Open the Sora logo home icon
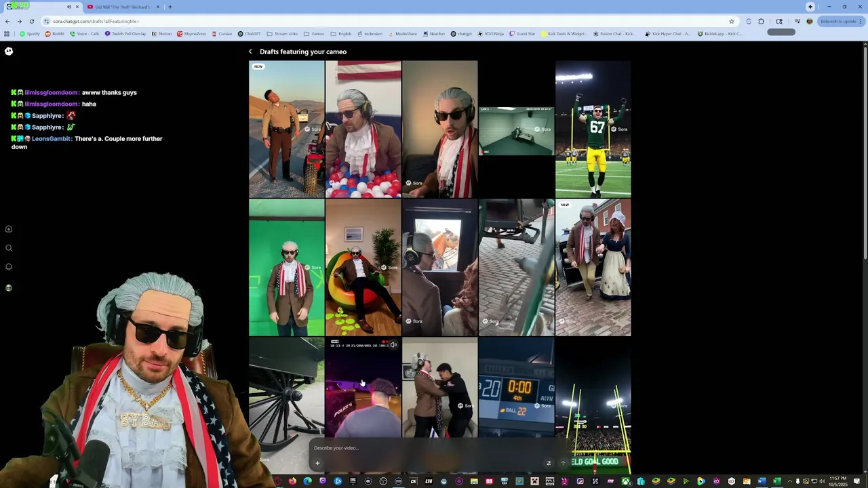The image size is (868, 488). click(x=9, y=51)
